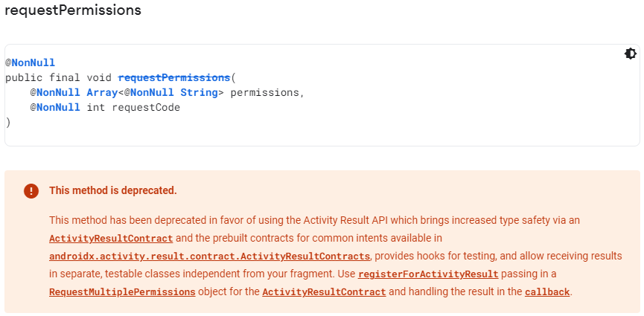This screenshot has height=316, width=644.
Task: Click the 'public final void' keywords in code
Action: [58, 77]
